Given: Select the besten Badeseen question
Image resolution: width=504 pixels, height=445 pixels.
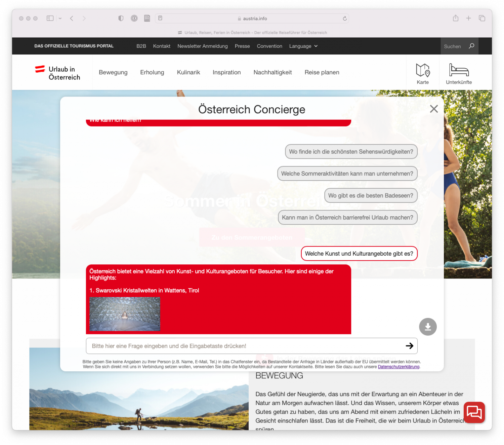Looking at the screenshot, I should [371, 195].
